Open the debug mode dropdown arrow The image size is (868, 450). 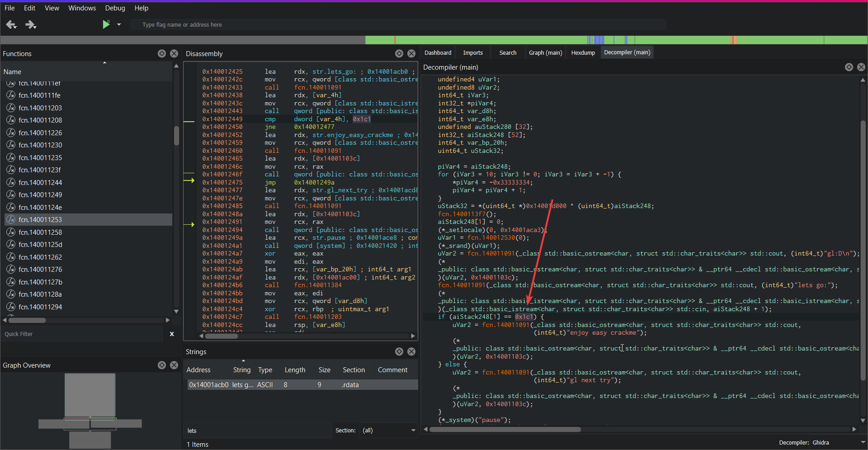click(119, 24)
